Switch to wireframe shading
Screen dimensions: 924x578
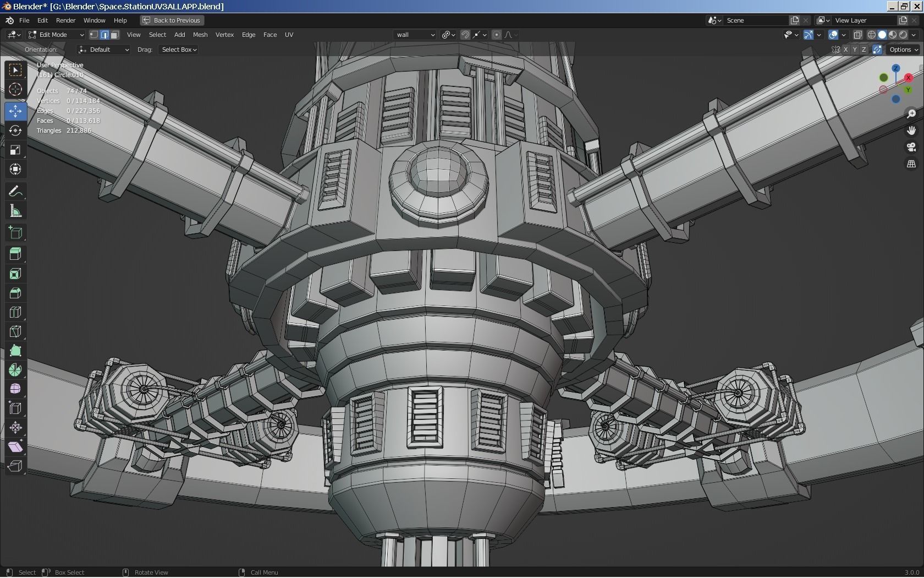coord(872,35)
